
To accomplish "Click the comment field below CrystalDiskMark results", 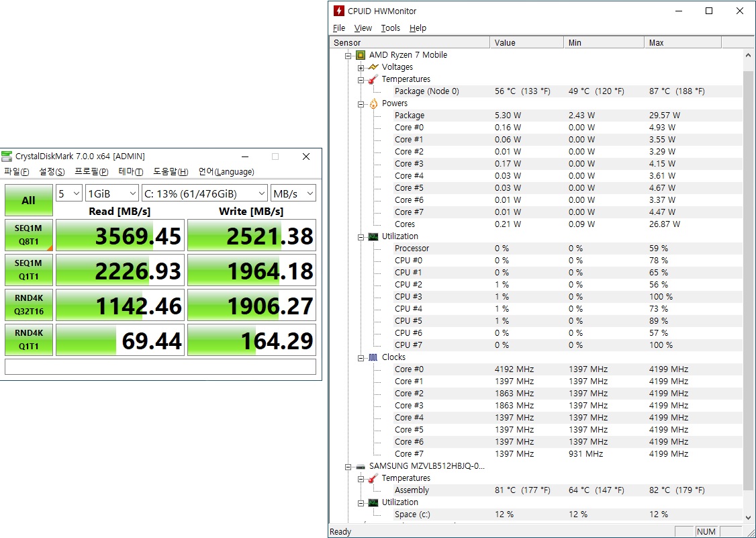I will [160, 367].
